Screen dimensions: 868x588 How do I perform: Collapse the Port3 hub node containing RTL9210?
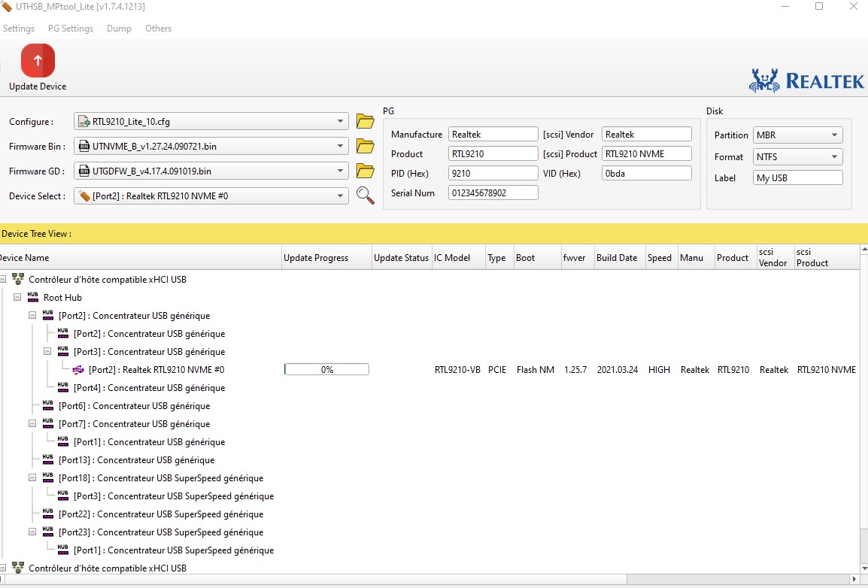pyautogui.click(x=47, y=351)
